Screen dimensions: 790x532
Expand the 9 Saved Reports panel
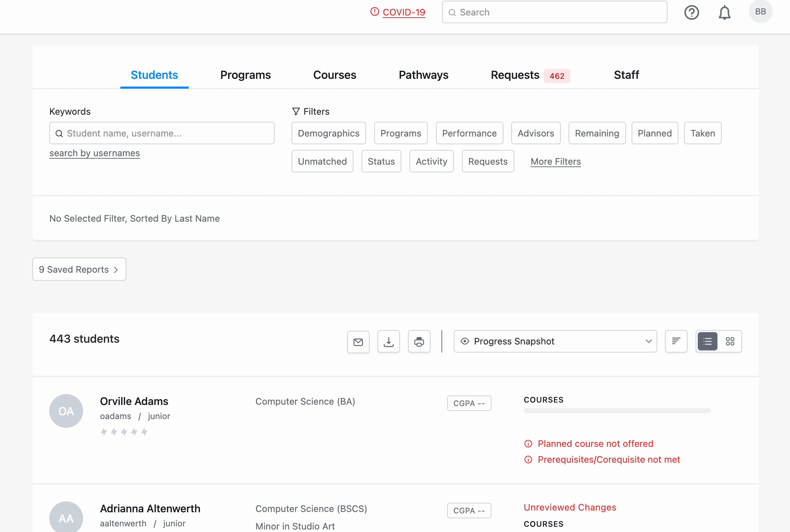79,269
